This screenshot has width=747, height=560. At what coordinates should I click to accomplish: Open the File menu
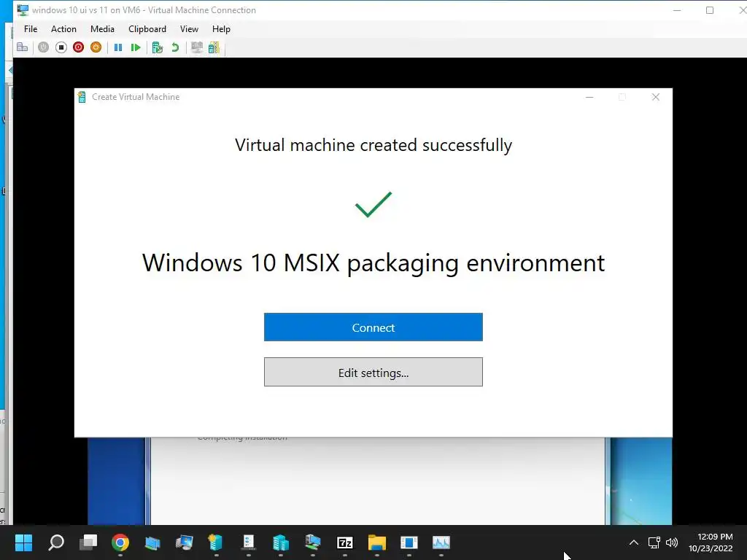tap(31, 29)
